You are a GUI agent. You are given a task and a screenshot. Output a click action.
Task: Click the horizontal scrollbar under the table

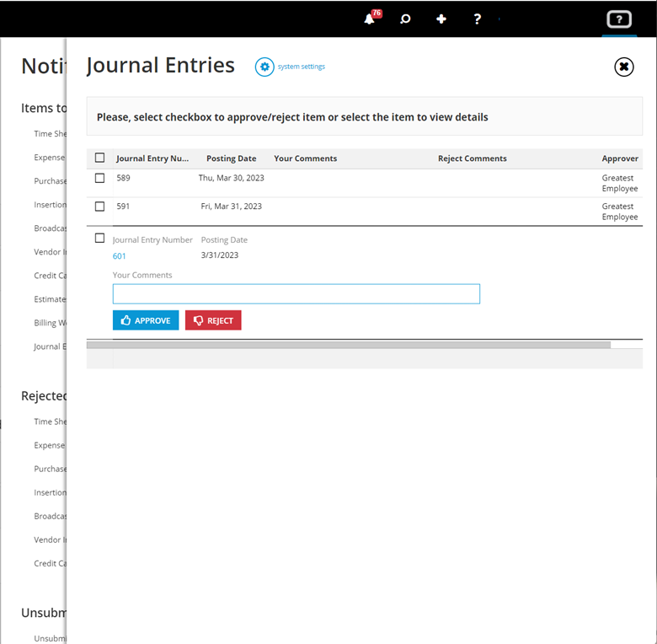[x=349, y=345]
